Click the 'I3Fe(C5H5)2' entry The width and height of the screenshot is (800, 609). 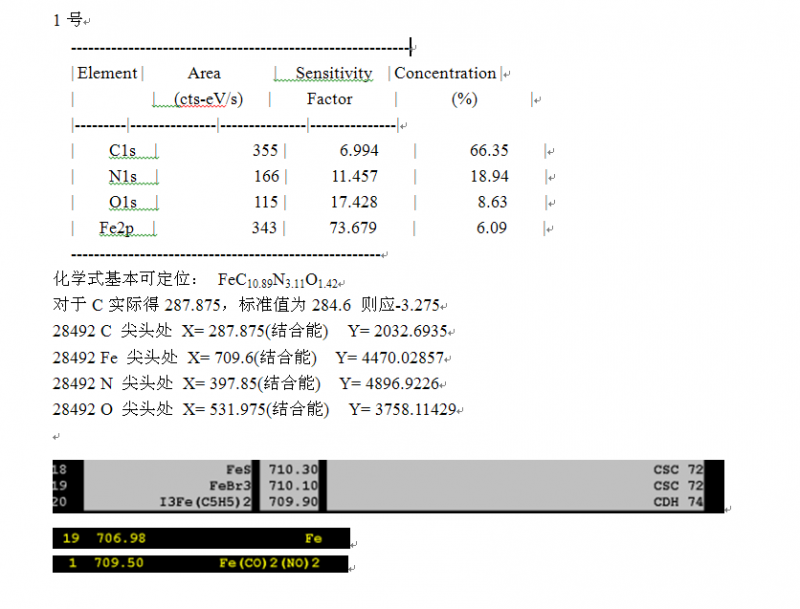(205, 502)
